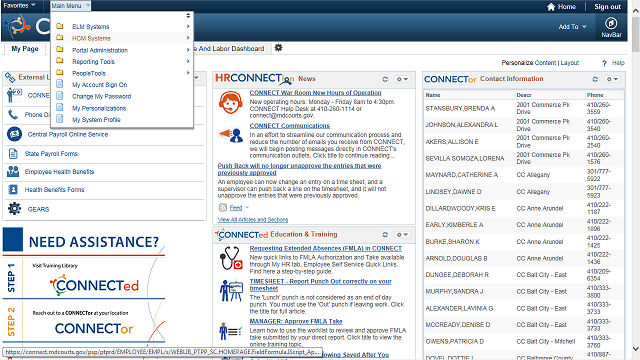
Task: Sort contacts by Name column header
Action: (433, 95)
